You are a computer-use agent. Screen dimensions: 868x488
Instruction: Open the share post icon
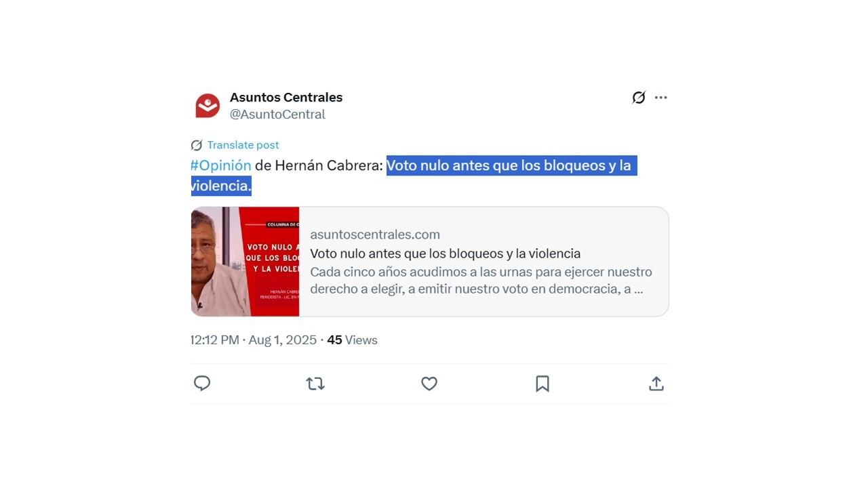pos(656,384)
